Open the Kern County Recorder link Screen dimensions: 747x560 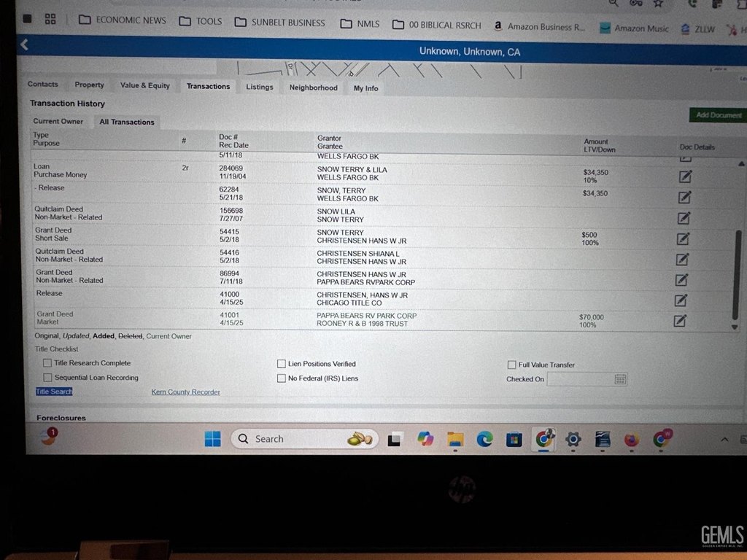(185, 392)
